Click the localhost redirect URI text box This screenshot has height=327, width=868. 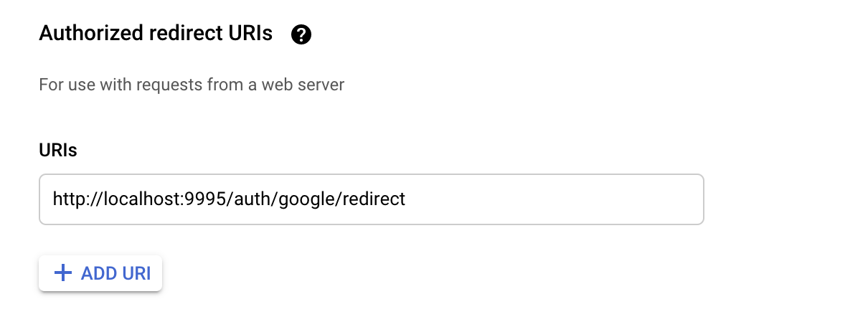click(x=372, y=199)
